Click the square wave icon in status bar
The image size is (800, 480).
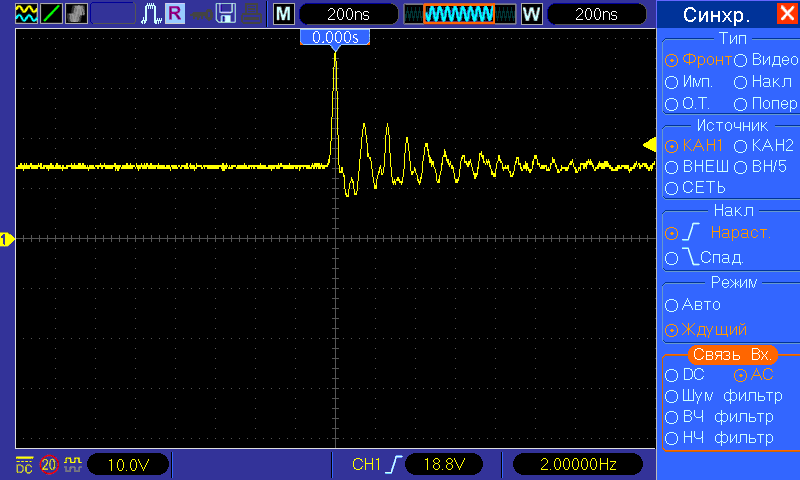click(73, 464)
